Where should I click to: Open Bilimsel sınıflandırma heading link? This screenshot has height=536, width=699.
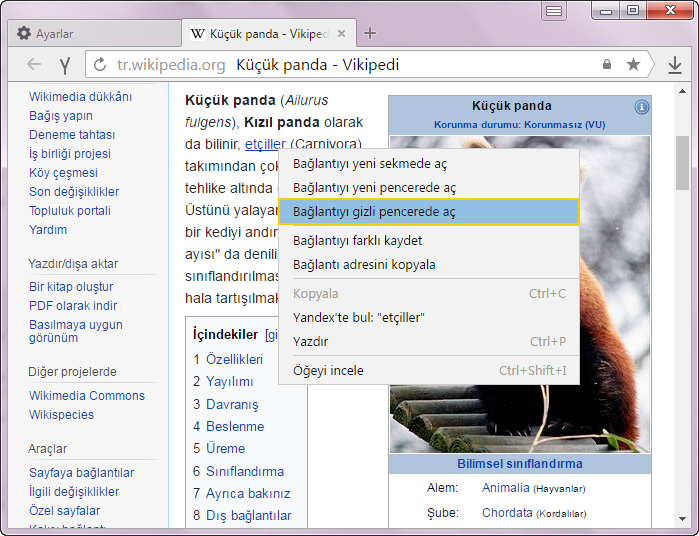(x=520, y=464)
